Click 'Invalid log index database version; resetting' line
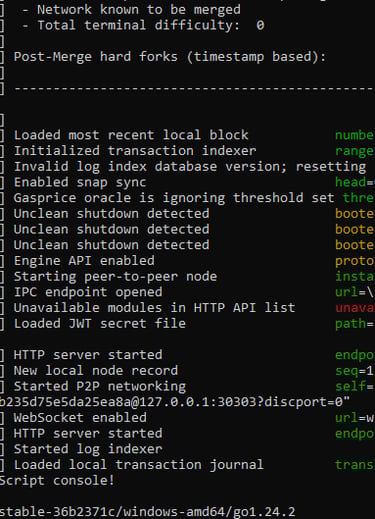Screen dimensions: 375x519 190,167
